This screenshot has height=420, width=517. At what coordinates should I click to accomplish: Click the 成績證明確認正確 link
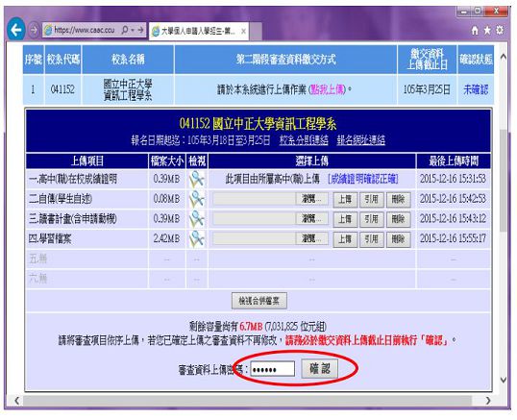pyautogui.click(x=363, y=180)
